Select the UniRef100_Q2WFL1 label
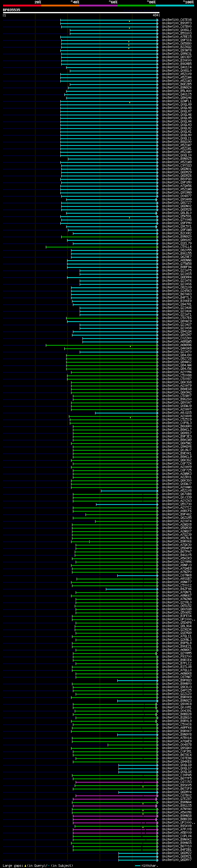This screenshot has width=197, height=868. (x=177, y=101)
